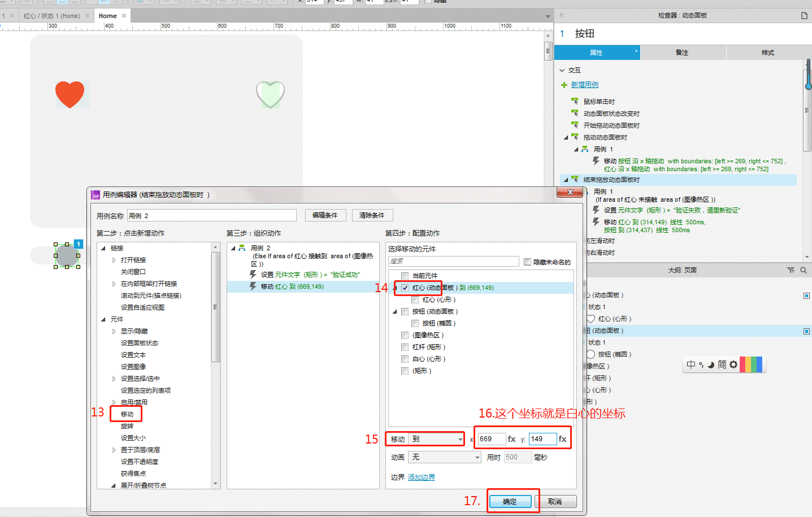Click the fx button next to x value

coord(511,439)
